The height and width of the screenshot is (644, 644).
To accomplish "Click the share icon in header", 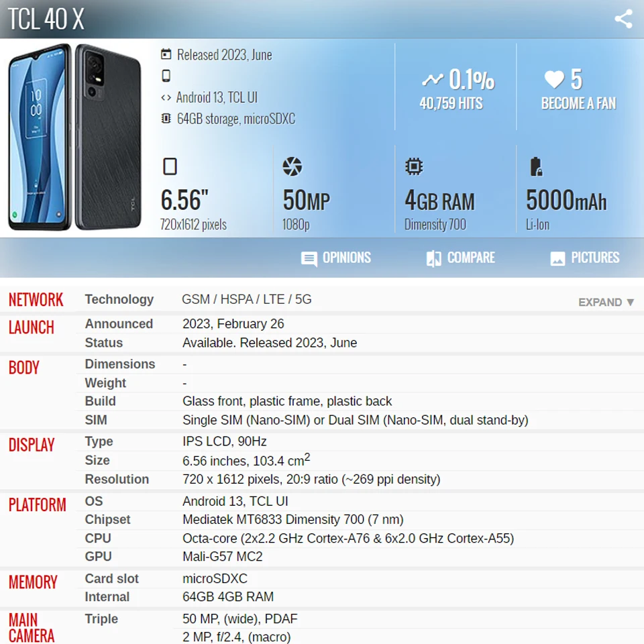I will [x=623, y=19].
